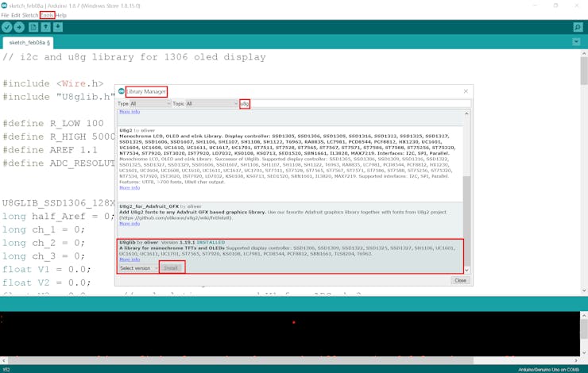Click the library search field containing u8g

pos(355,104)
